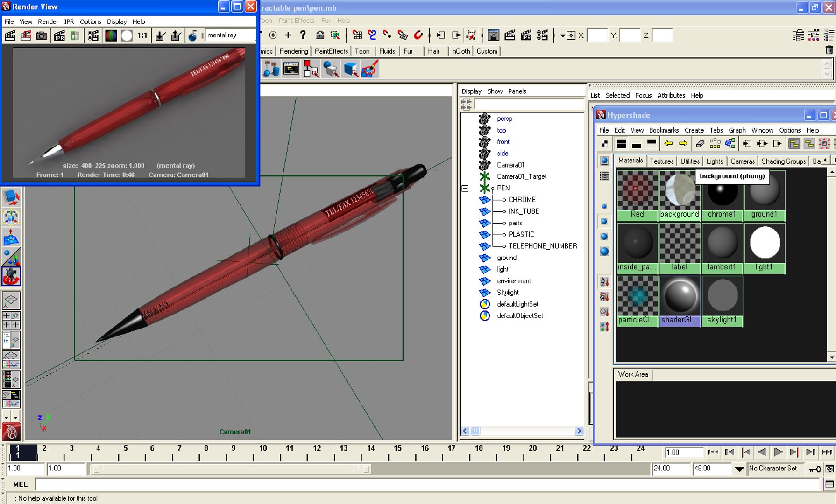Toggle Create Bar checker icon in Hypershade
Viewport: 836px width, 504px height.
[x=604, y=143]
